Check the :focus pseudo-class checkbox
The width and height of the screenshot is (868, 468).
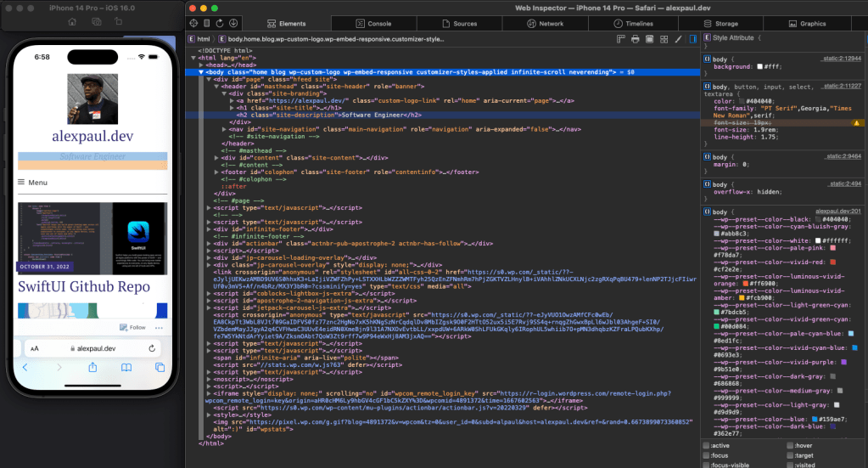[707, 455]
